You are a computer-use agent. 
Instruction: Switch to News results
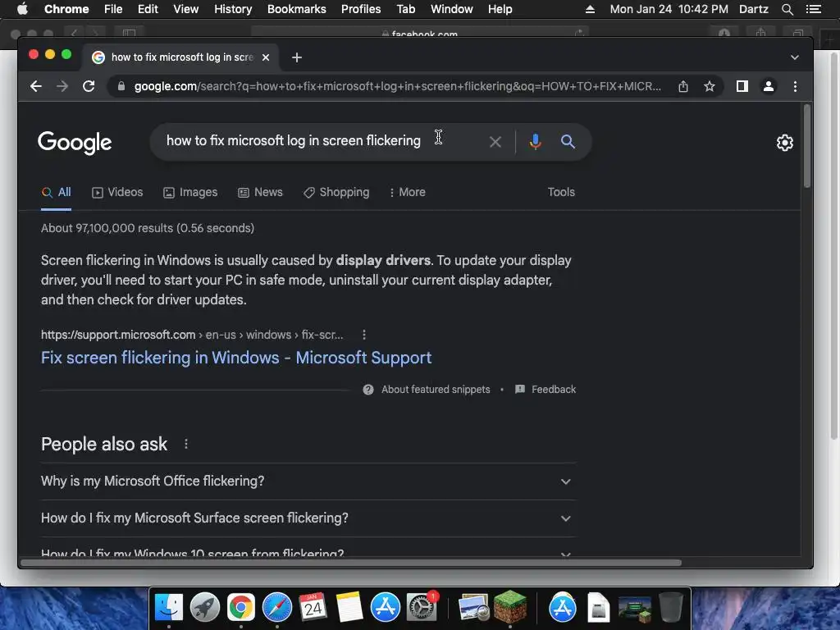click(260, 192)
